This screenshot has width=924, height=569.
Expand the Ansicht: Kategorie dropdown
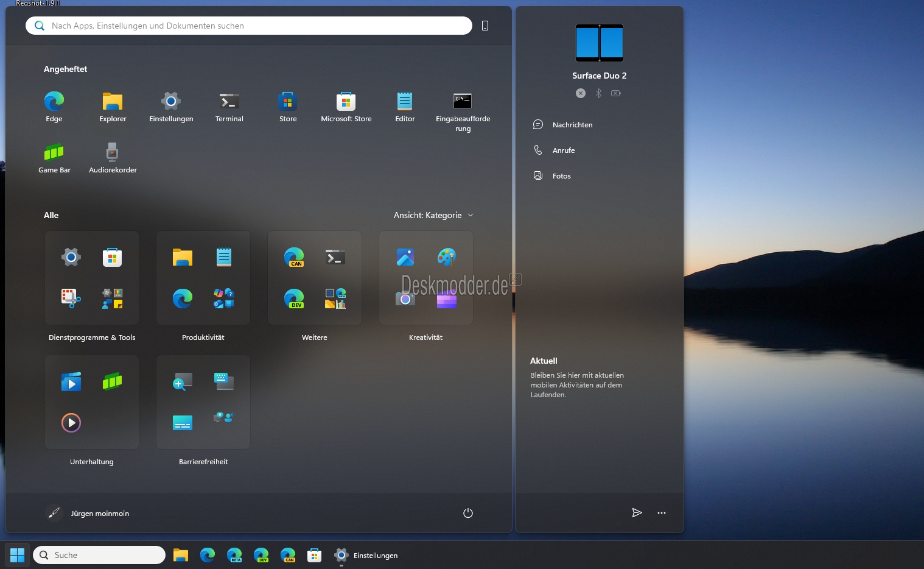[433, 215]
